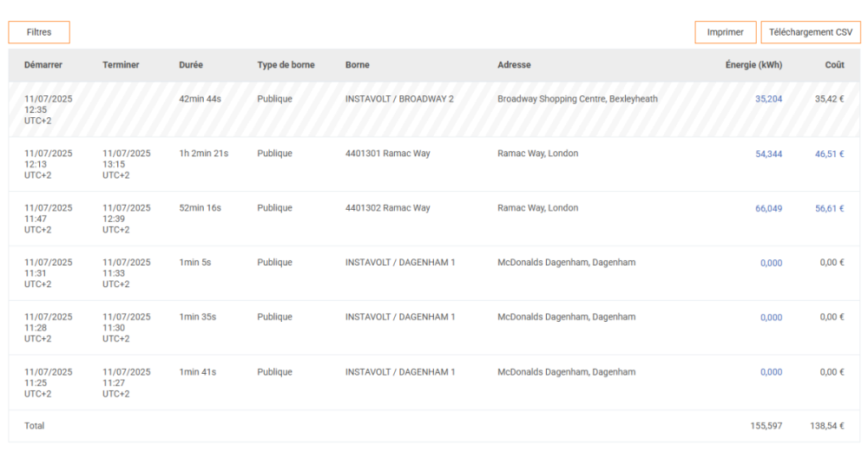The width and height of the screenshot is (868, 452).
Task: Sort by Énergie (kWh) column header
Action: [753, 65]
